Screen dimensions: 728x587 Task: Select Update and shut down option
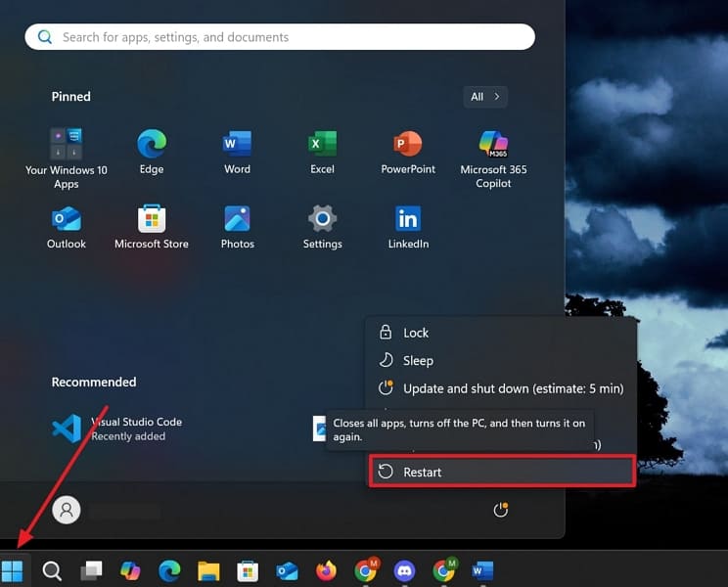(501, 388)
